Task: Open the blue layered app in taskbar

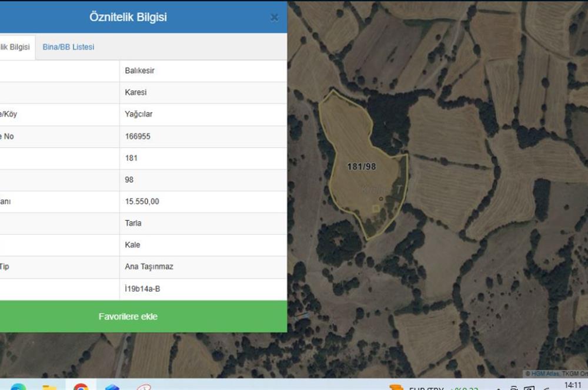Action: (x=112, y=386)
